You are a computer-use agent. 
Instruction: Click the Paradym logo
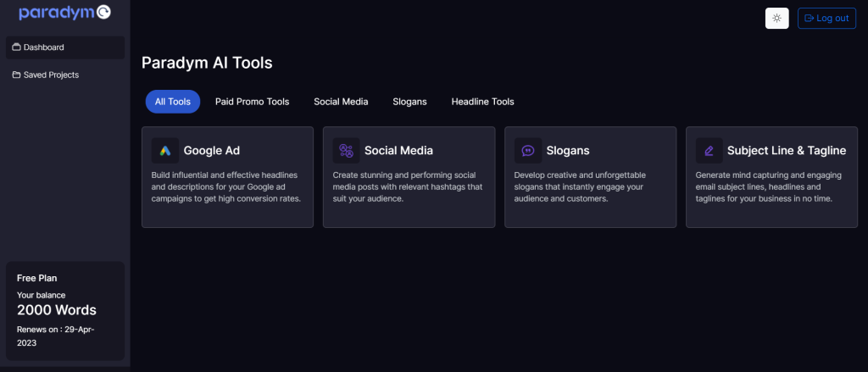pyautogui.click(x=65, y=12)
